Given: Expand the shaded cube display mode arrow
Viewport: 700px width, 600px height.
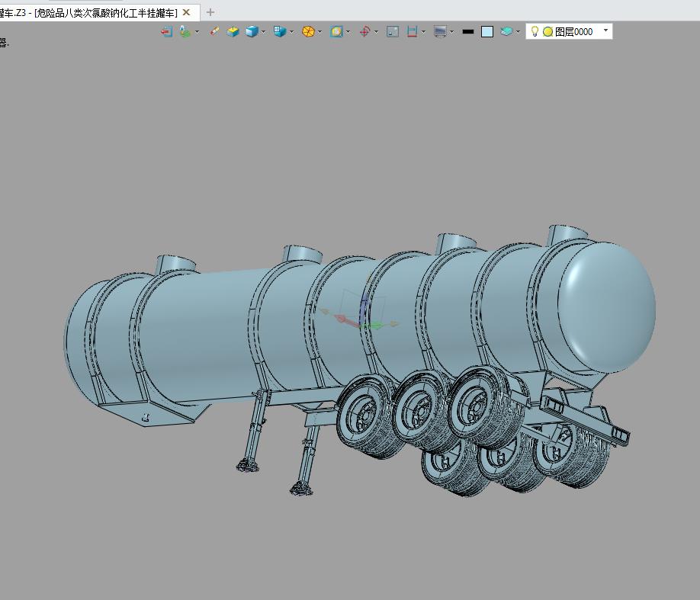Looking at the screenshot, I should 263,32.
